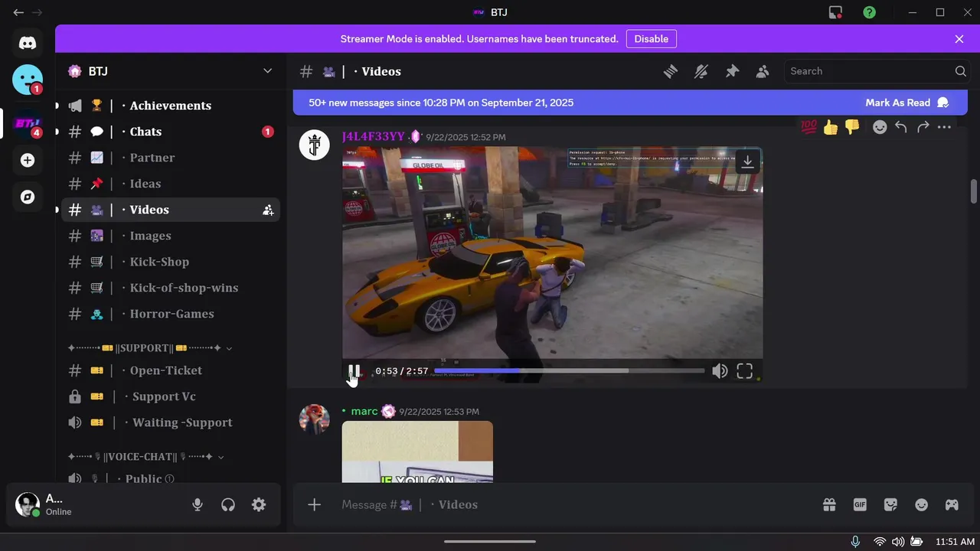
Task: Open the Wi-Fi network tray icon
Action: 880,542
